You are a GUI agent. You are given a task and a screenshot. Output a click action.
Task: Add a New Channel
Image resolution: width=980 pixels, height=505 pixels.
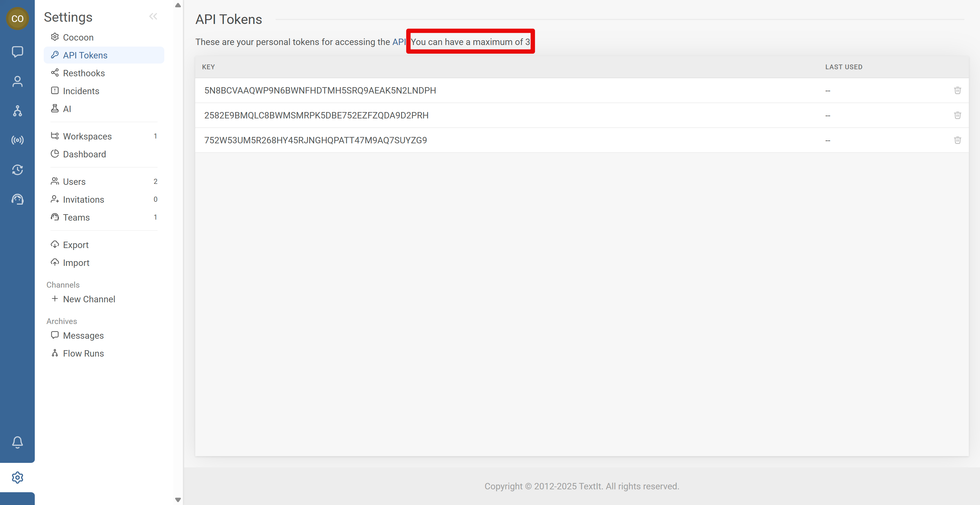(x=89, y=299)
